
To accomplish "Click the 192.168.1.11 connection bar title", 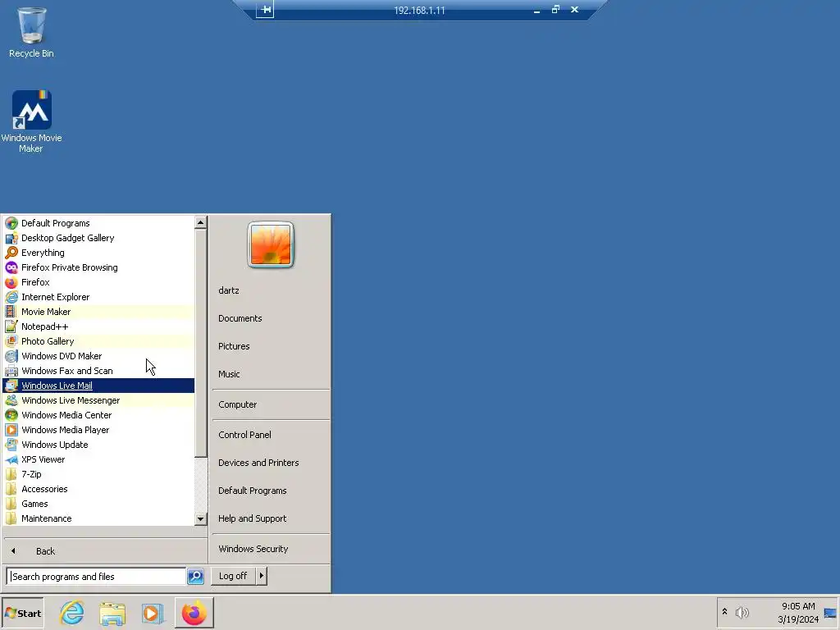I will point(419,10).
